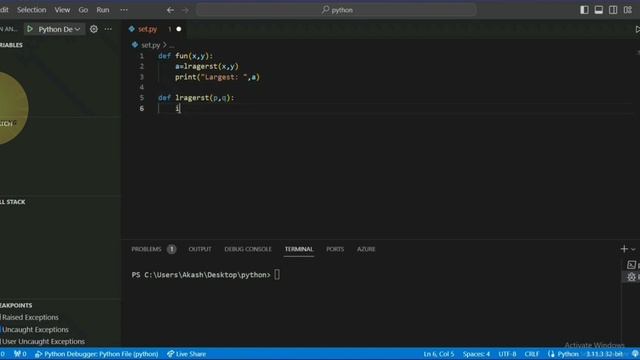This screenshot has height=360, width=640.
Task: Start debugging with the green play icon
Action: point(30,29)
